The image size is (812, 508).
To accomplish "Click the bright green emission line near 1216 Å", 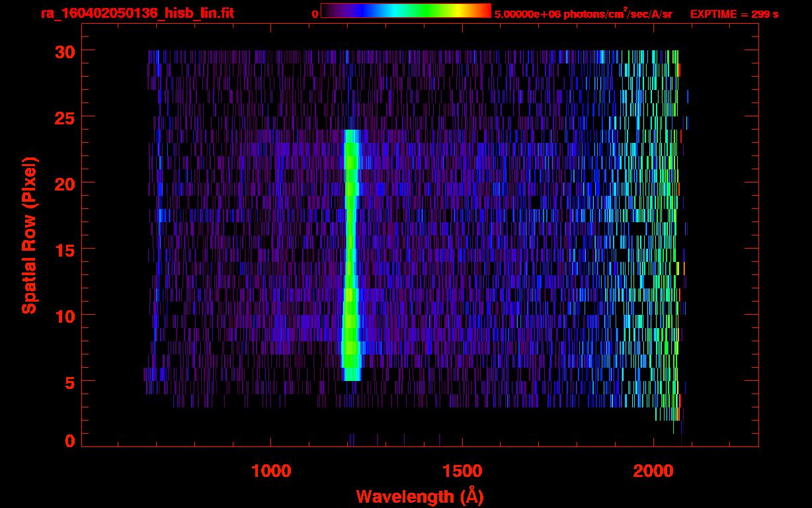I will pyautogui.click(x=351, y=255).
